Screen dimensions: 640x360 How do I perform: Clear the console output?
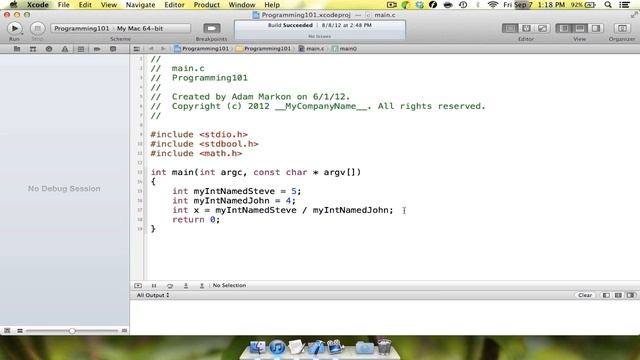[x=584, y=295]
